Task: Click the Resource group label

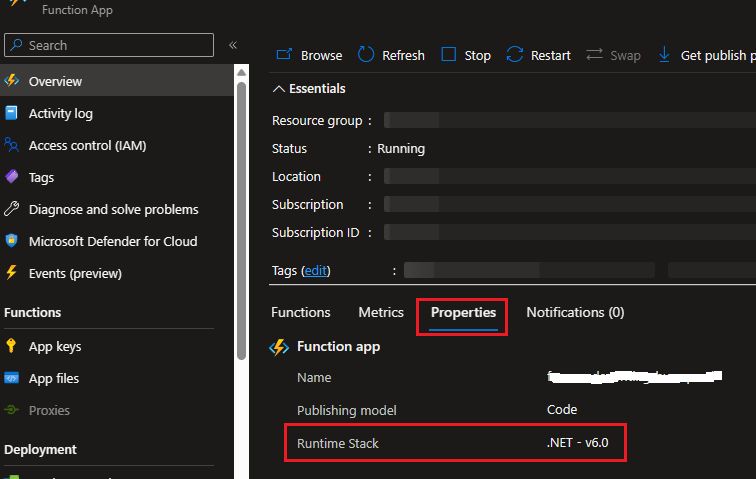Action: [317, 121]
